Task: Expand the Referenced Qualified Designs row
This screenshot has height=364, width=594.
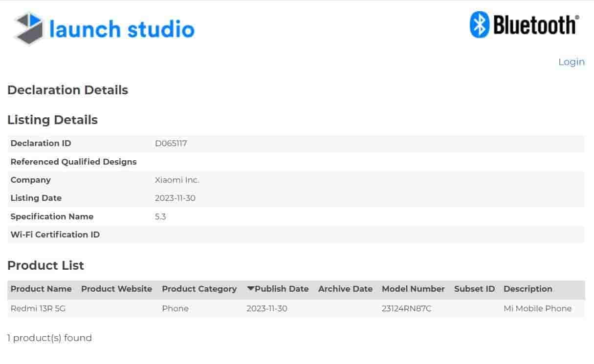Action: (x=74, y=162)
